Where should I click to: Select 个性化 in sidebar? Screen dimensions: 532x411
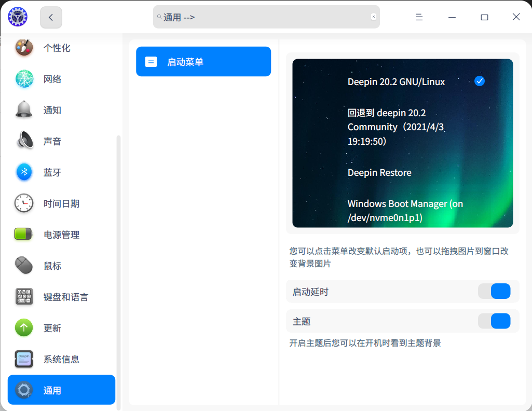[x=57, y=48]
